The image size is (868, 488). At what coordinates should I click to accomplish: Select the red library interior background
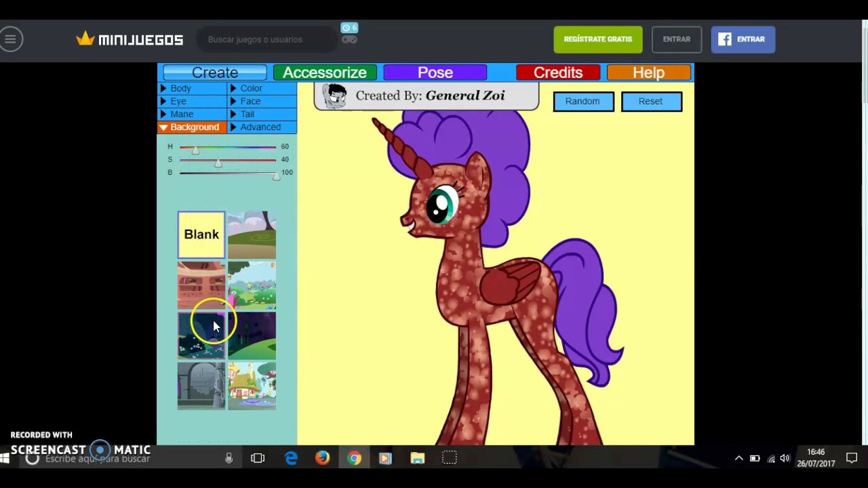[x=201, y=285]
